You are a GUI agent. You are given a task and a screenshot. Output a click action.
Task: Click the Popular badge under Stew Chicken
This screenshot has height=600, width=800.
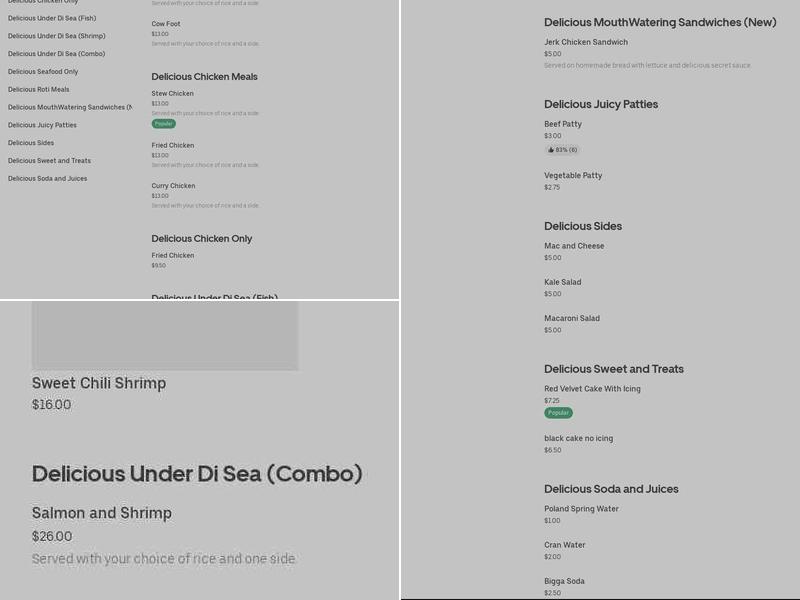163,124
